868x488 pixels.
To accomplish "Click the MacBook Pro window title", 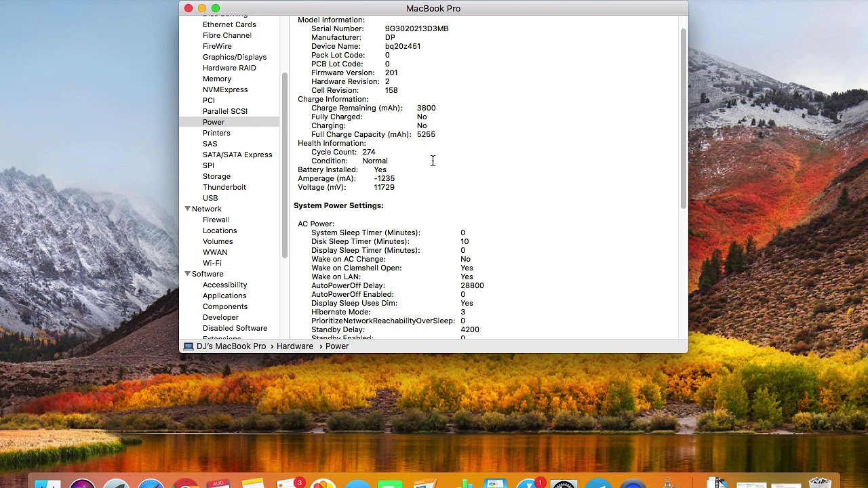I will pos(433,8).
